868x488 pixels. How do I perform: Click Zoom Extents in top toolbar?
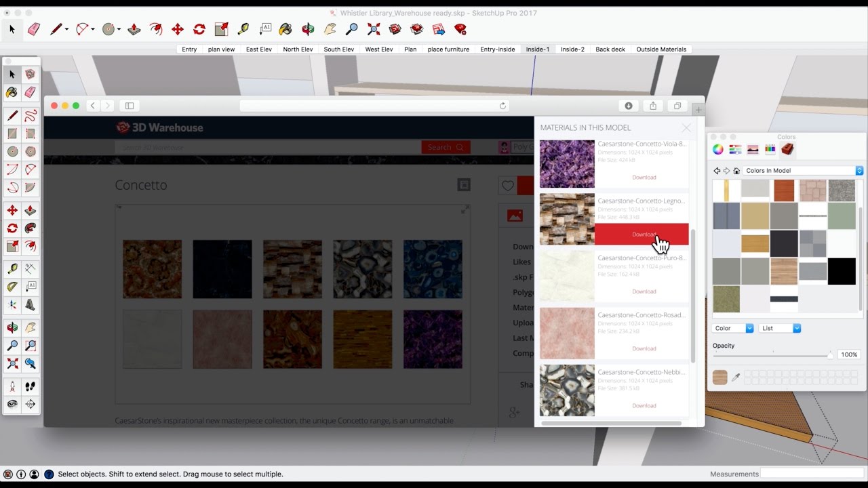[x=374, y=29]
